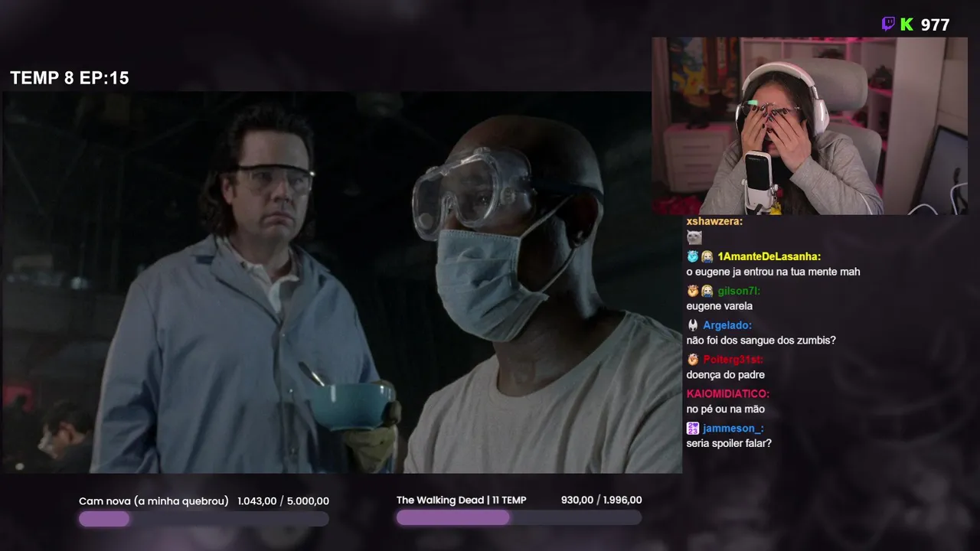980x551 pixels.
Task: Open Argelado's chat username
Action: click(x=727, y=325)
